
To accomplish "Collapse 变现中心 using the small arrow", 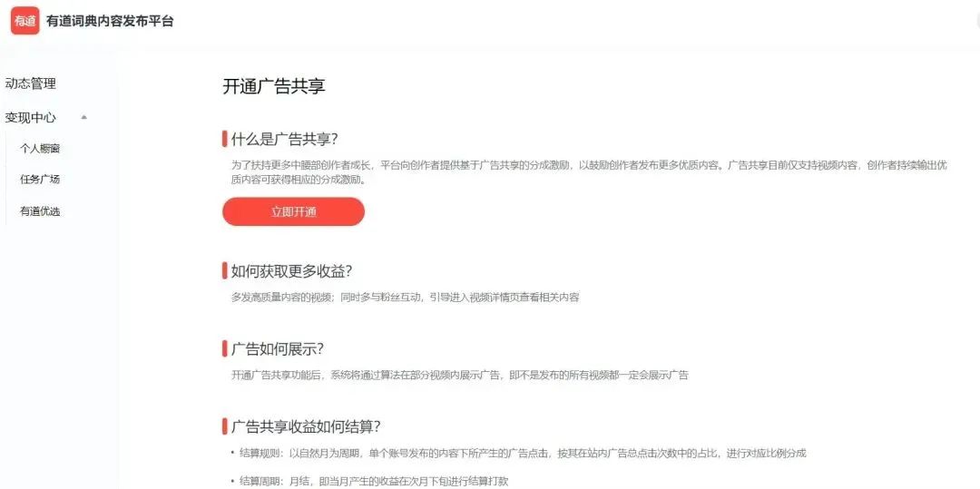I will coord(84,117).
